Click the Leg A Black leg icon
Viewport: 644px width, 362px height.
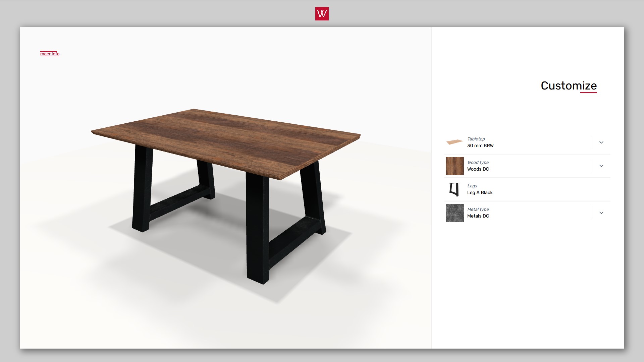click(x=454, y=189)
